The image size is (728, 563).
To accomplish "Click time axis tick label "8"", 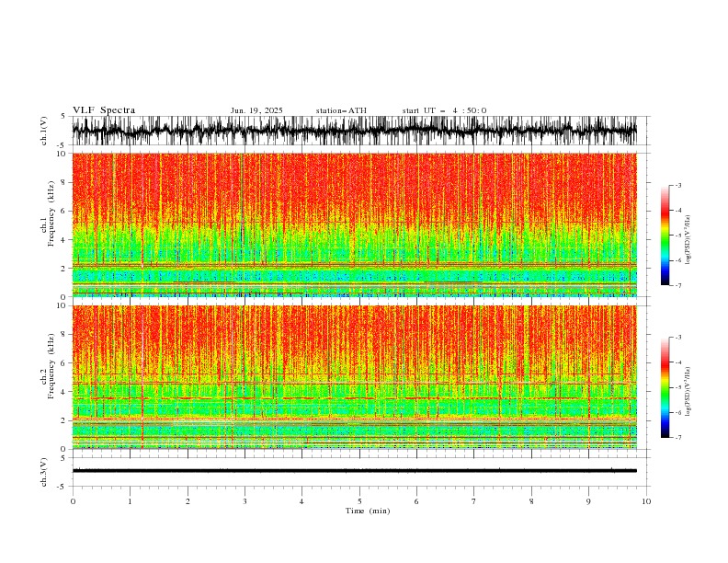I will [x=531, y=501].
